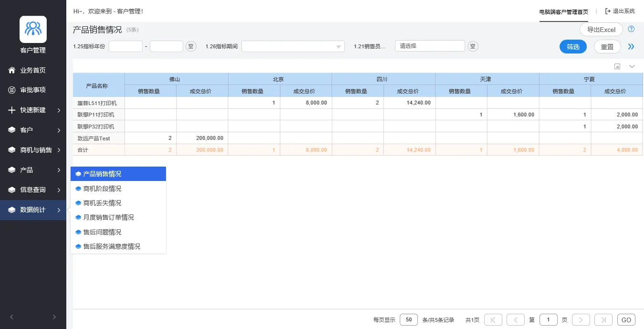This screenshot has height=329, width=644.
Task: Clear the 1.25指标年份 range using 空 icon
Action: click(x=191, y=46)
